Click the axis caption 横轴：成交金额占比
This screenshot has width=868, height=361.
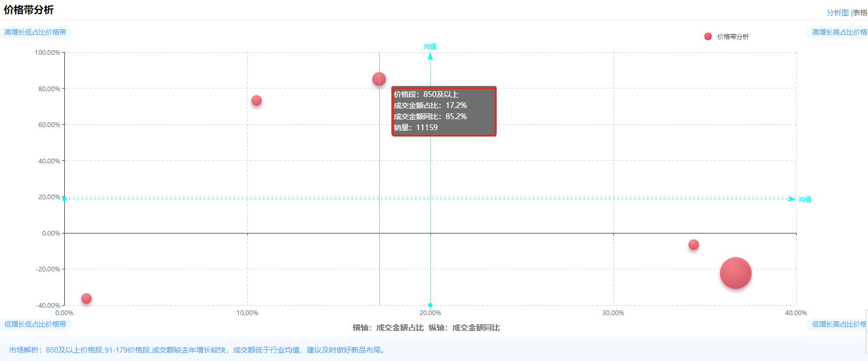pyautogui.click(x=388, y=327)
